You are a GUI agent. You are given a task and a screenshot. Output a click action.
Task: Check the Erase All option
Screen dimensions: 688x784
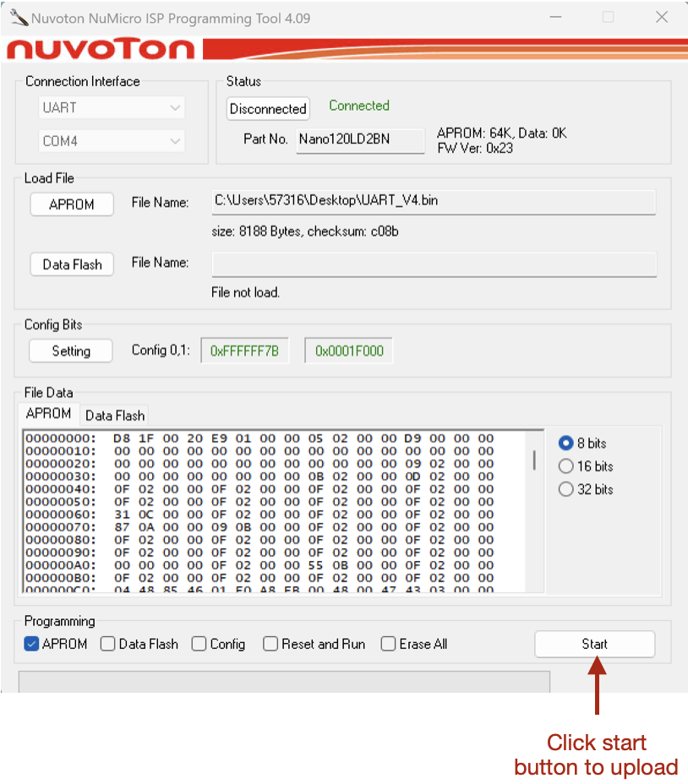tap(388, 644)
